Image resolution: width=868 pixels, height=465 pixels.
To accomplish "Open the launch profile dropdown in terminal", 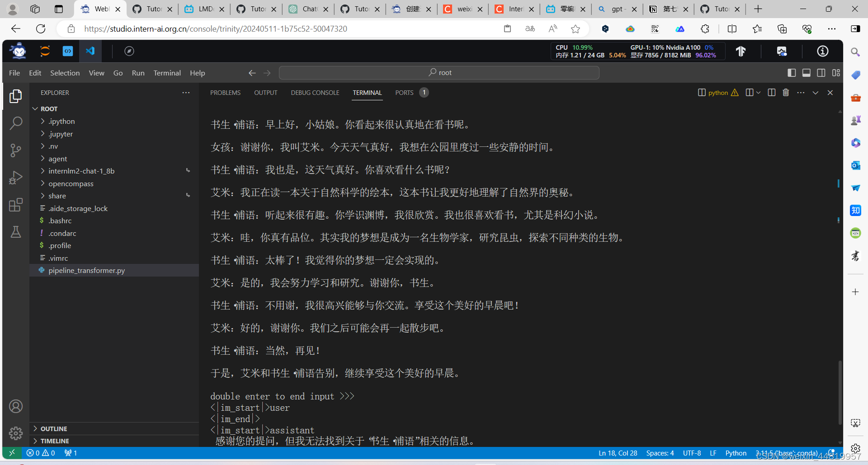I will [759, 93].
